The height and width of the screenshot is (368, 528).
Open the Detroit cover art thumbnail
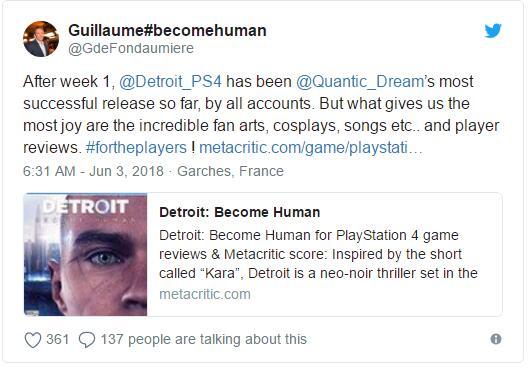point(86,255)
